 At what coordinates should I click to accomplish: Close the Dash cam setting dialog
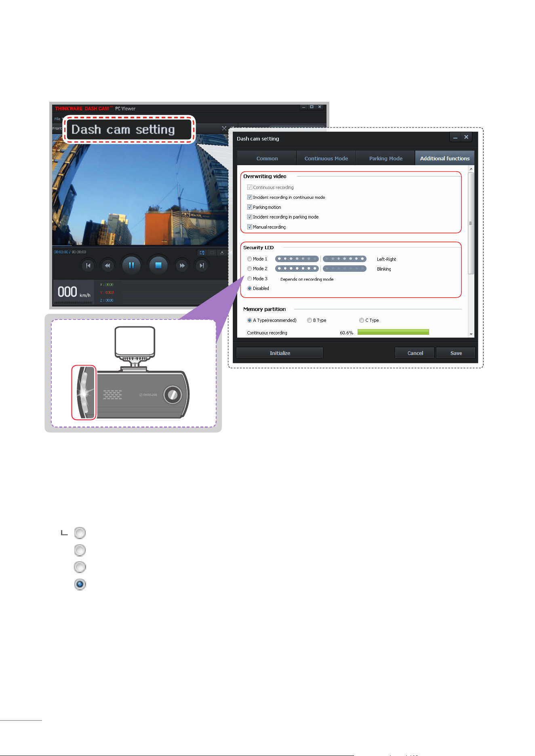click(466, 137)
